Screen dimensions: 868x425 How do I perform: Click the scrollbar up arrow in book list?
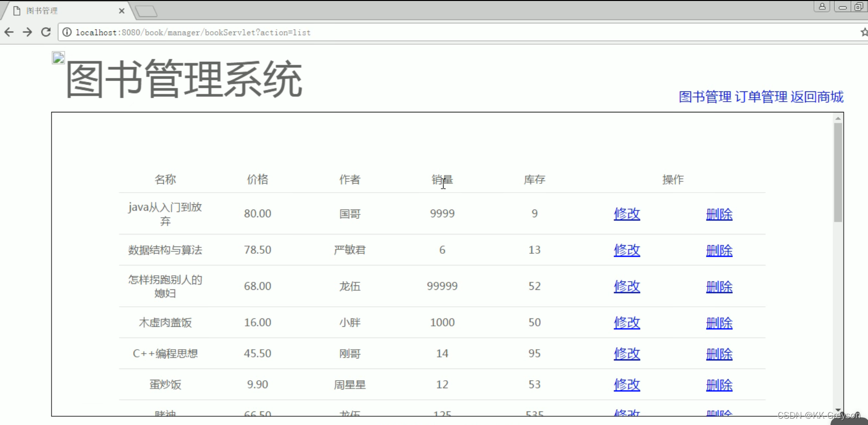click(838, 118)
